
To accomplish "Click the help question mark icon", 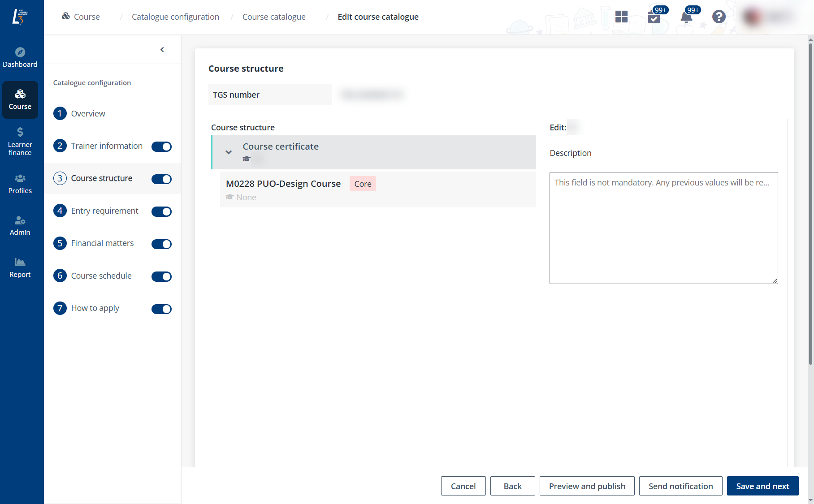I will tap(719, 17).
